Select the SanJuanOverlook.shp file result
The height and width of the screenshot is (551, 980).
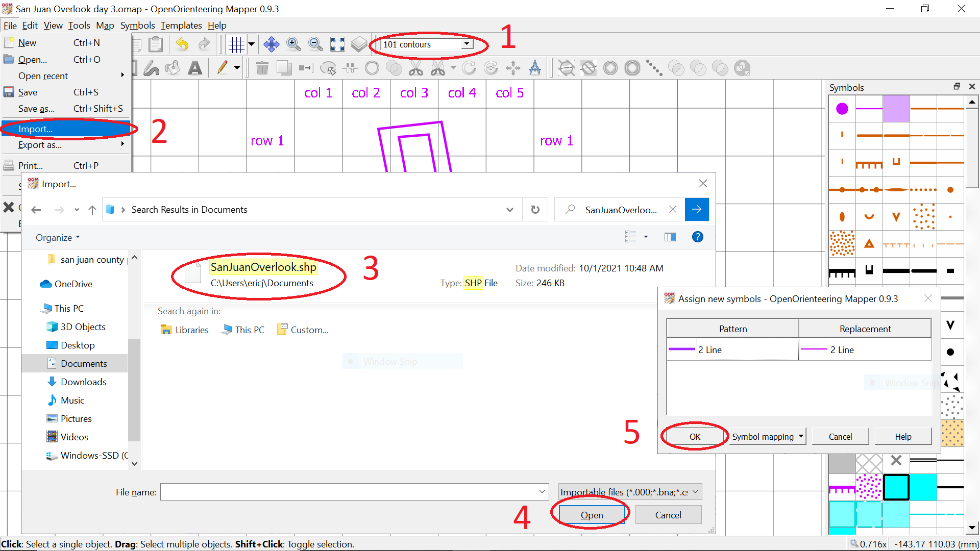(263, 267)
